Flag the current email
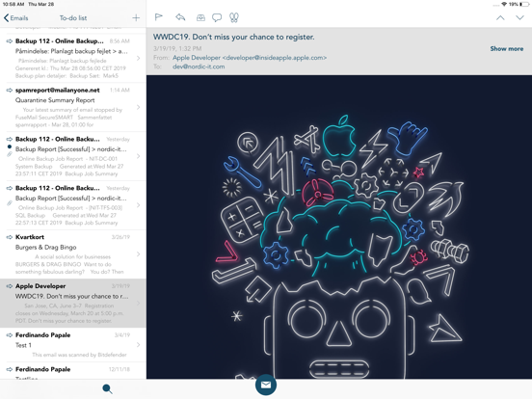 tap(158, 17)
